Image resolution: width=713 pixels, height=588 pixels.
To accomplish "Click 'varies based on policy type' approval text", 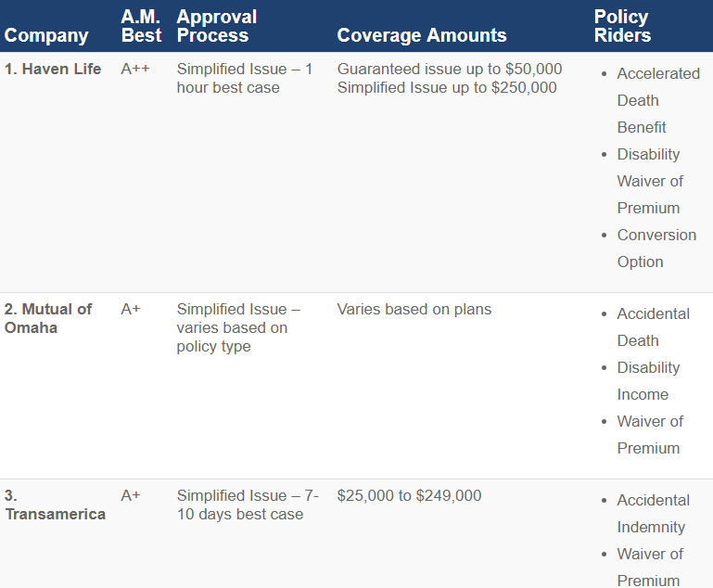I will coord(232,337).
